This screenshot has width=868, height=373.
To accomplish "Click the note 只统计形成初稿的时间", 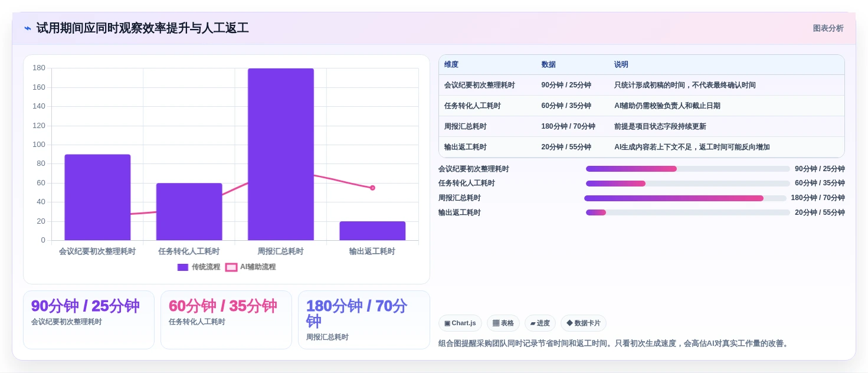I will pyautogui.click(x=685, y=86).
